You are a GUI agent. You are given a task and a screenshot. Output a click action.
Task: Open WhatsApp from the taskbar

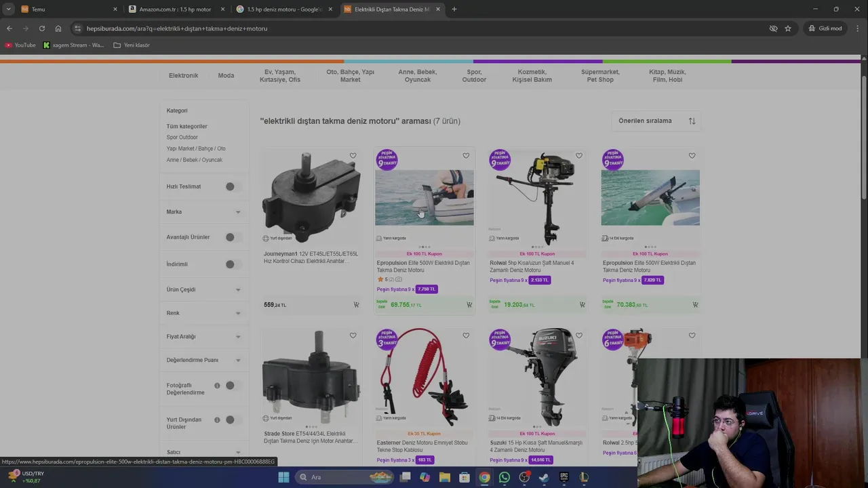(x=505, y=477)
